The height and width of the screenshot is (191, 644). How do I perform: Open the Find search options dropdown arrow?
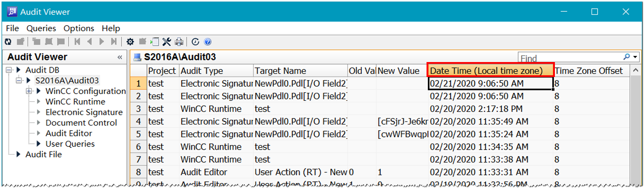[x=635, y=57]
